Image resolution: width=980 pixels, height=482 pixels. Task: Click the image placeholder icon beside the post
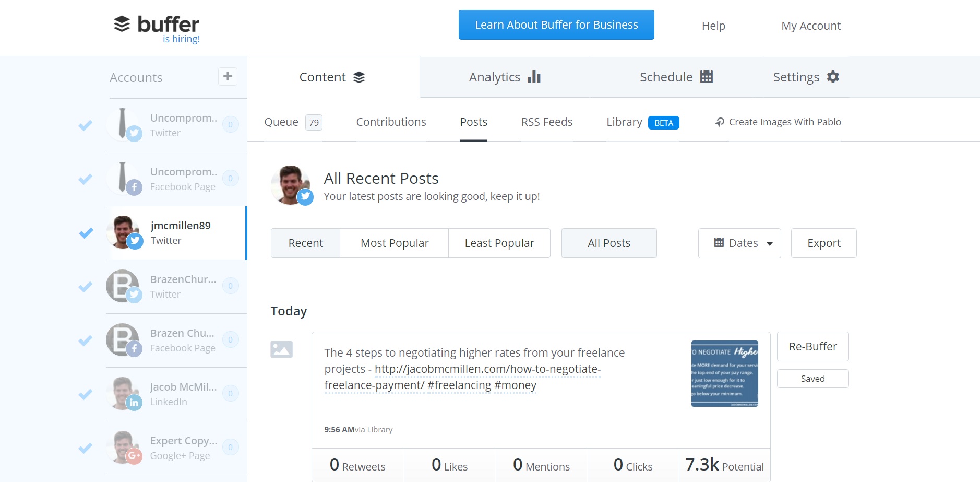click(281, 350)
